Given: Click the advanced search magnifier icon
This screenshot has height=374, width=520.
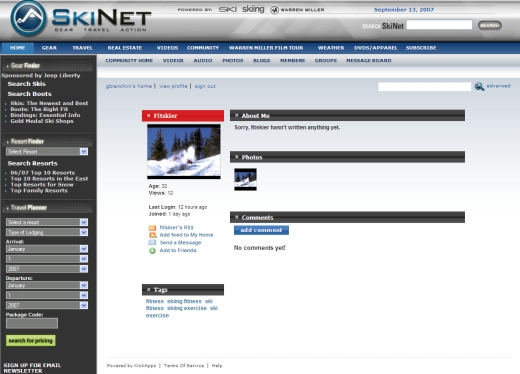Looking at the screenshot, I should [479, 86].
